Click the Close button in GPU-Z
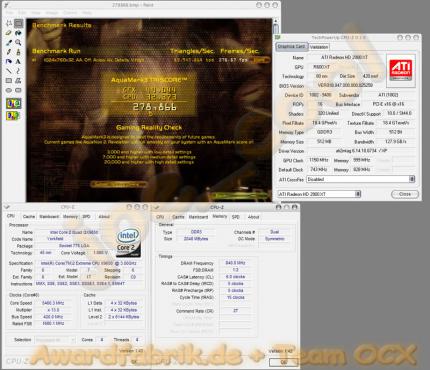 coord(405,194)
